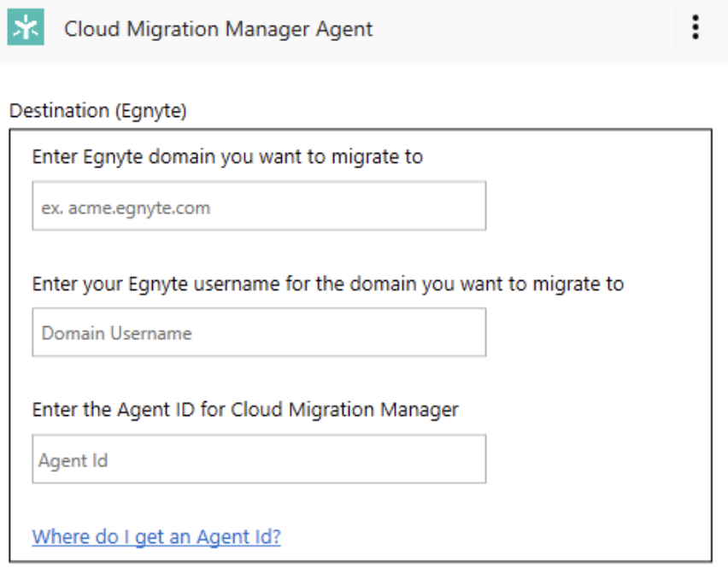
Task: Click the right end of the username field
Action: click(466, 333)
